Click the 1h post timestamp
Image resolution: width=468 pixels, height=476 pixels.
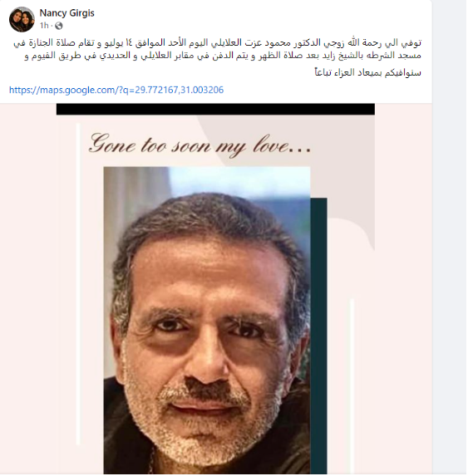click(44, 26)
